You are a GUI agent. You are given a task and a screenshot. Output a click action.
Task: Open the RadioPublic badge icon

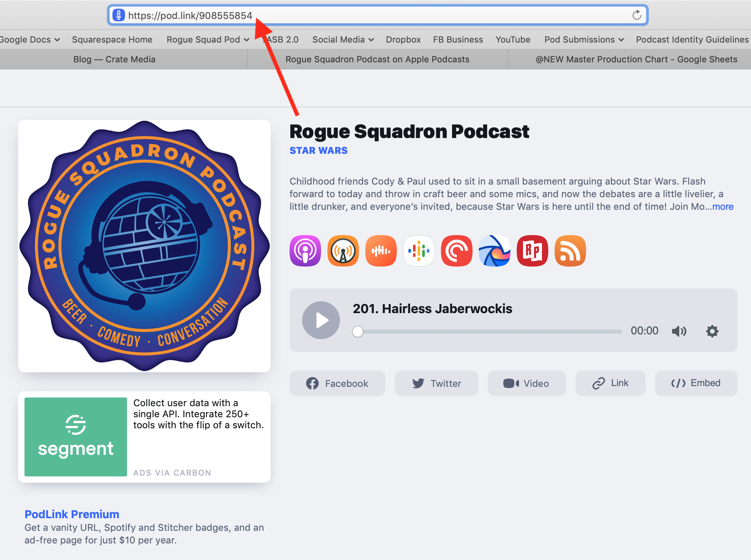(x=532, y=251)
